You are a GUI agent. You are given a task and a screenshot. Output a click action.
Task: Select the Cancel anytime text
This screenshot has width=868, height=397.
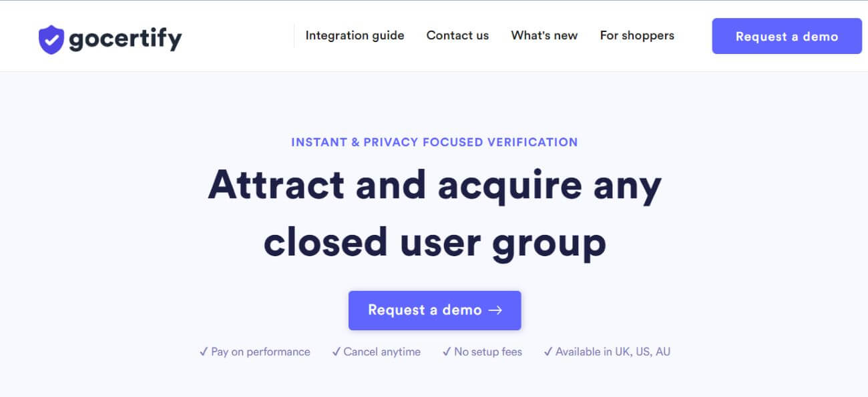[382, 352]
